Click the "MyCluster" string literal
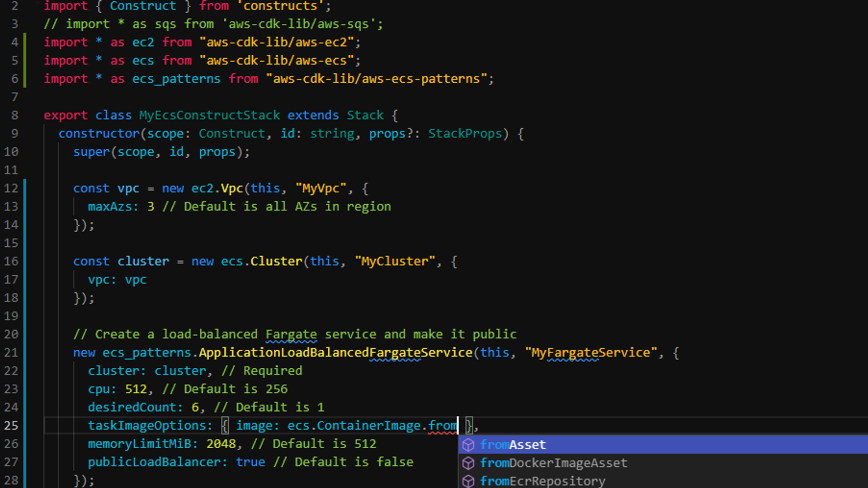The width and height of the screenshot is (868, 488). (x=395, y=261)
